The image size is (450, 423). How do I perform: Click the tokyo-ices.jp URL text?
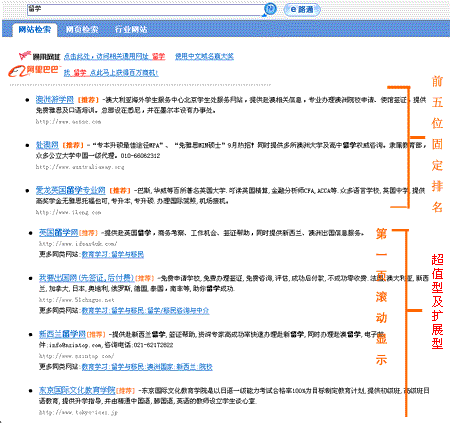pyautogui.click(x=78, y=413)
